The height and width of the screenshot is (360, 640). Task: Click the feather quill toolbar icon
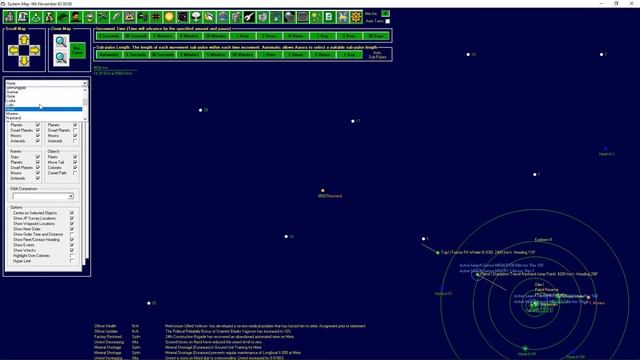pos(116,17)
